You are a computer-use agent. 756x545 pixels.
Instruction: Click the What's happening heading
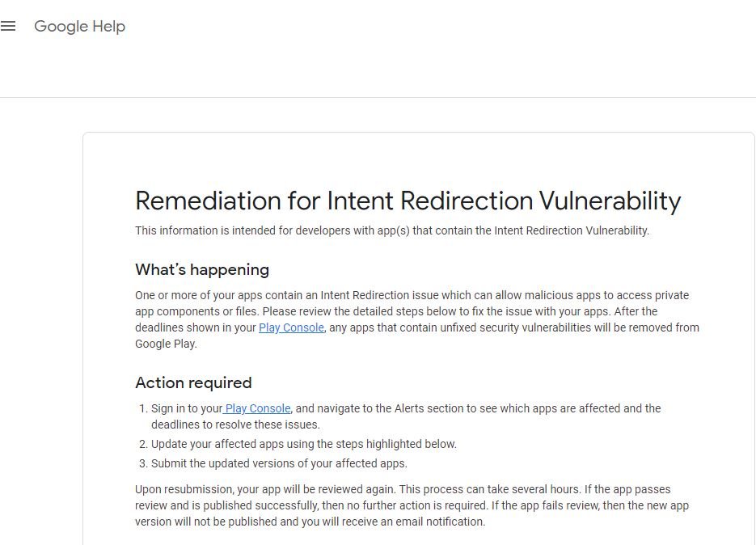point(202,269)
